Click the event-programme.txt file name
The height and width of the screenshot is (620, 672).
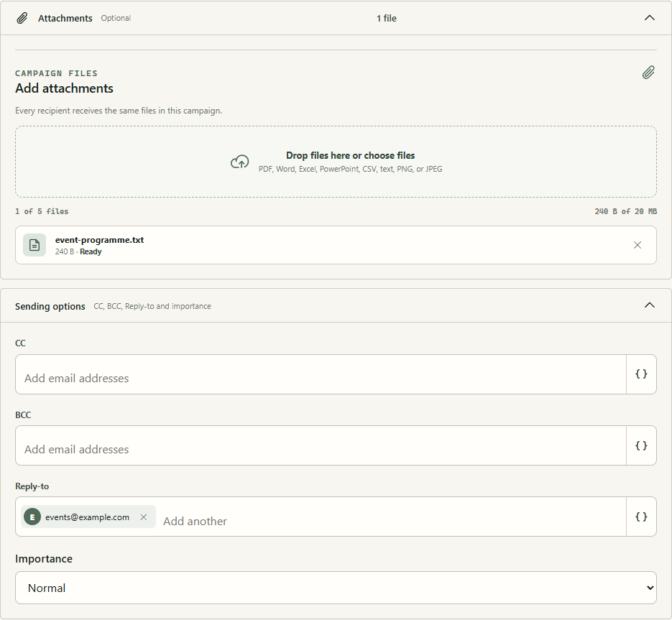(x=99, y=240)
